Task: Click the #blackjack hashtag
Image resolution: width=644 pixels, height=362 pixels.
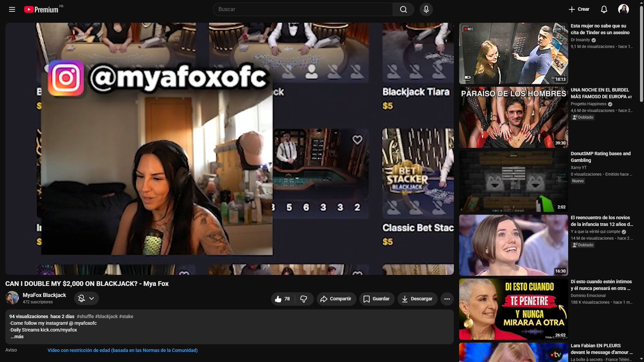Action: pyautogui.click(x=106, y=316)
